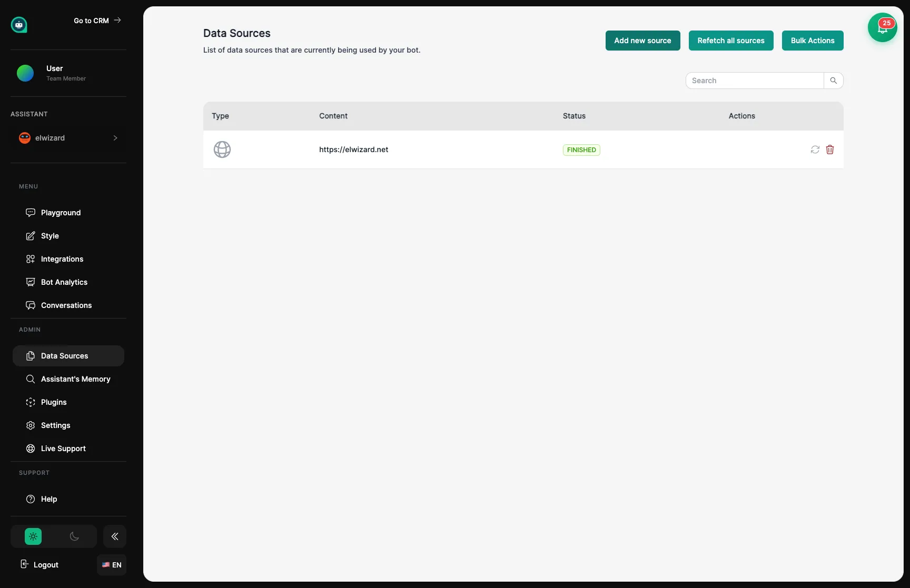
Task: Click the Content column header
Action: coord(333,116)
